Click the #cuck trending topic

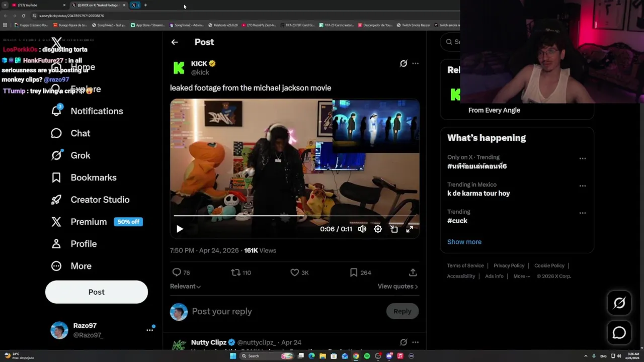click(x=457, y=221)
